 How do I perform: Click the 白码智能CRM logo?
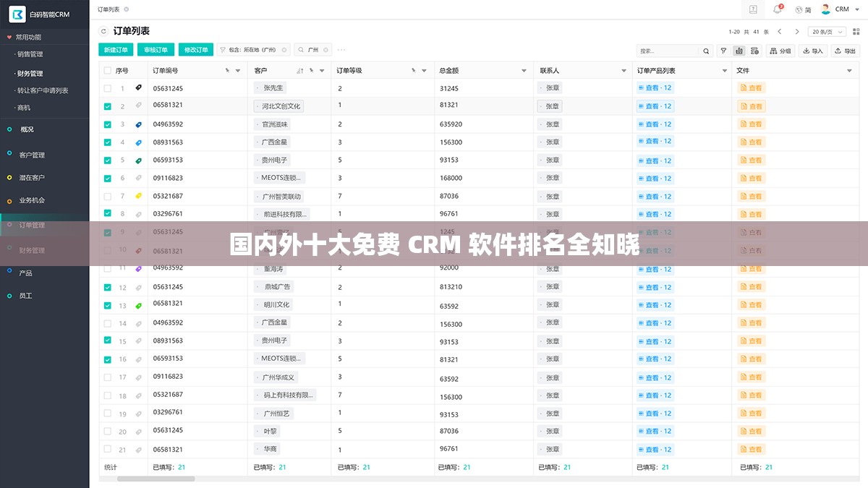point(17,14)
